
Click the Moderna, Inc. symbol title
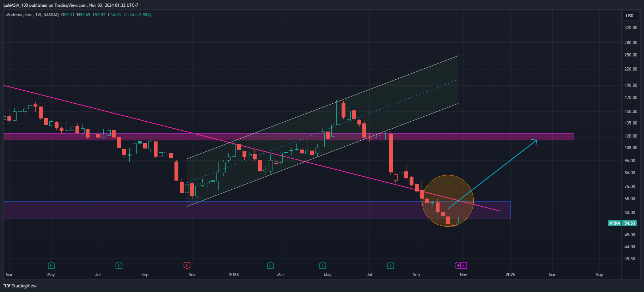(x=32, y=15)
